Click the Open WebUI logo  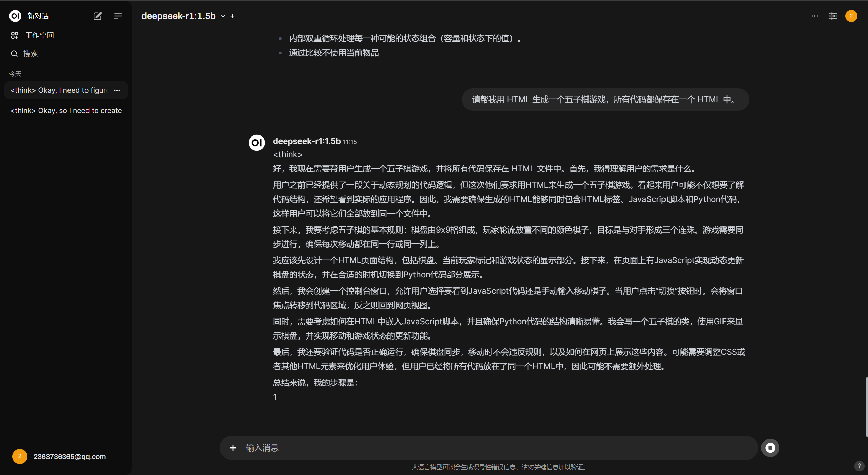click(x=15, y=16)
